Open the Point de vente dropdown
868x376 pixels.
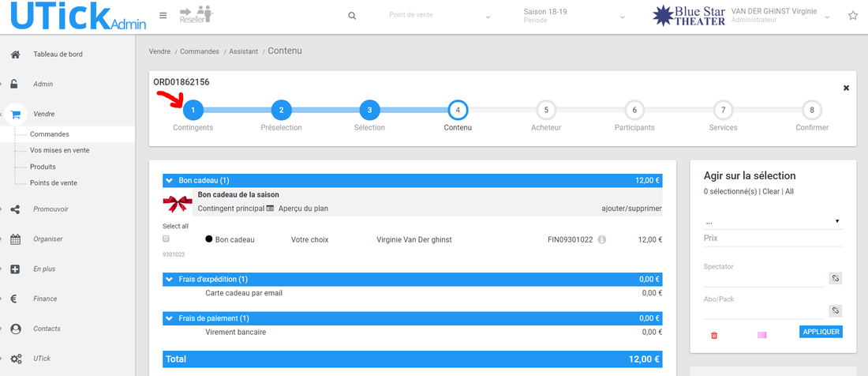click(x=440, y=17)
